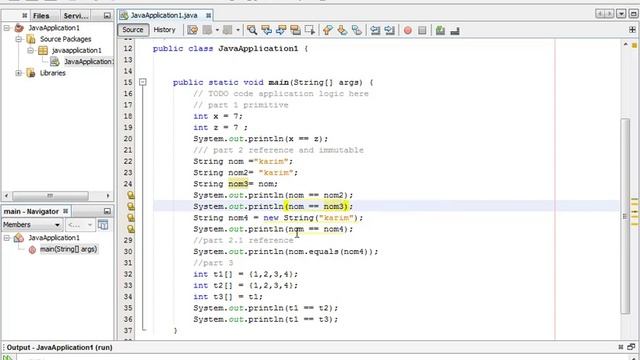Click Re-run icon in Output panel
640x360 pixels.
pyautogui.click(x=7, y=357)
